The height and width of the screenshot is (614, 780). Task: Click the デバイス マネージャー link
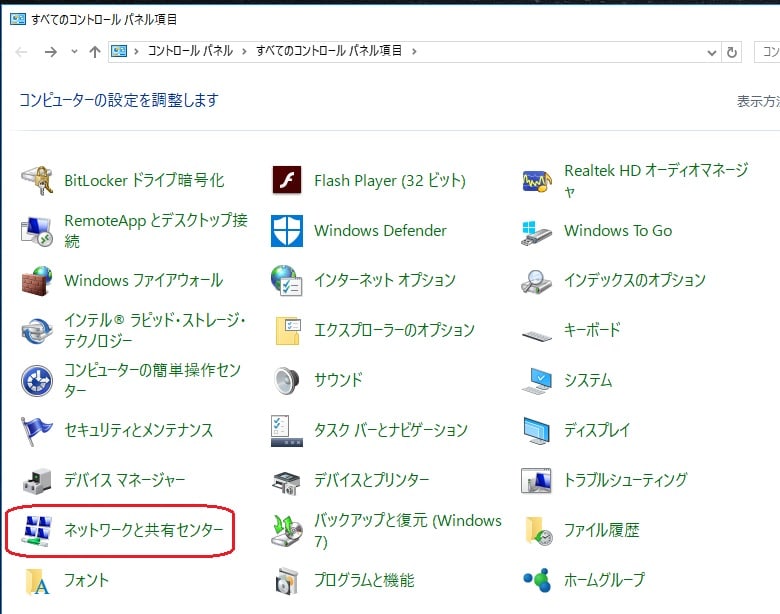click(125, 480)
